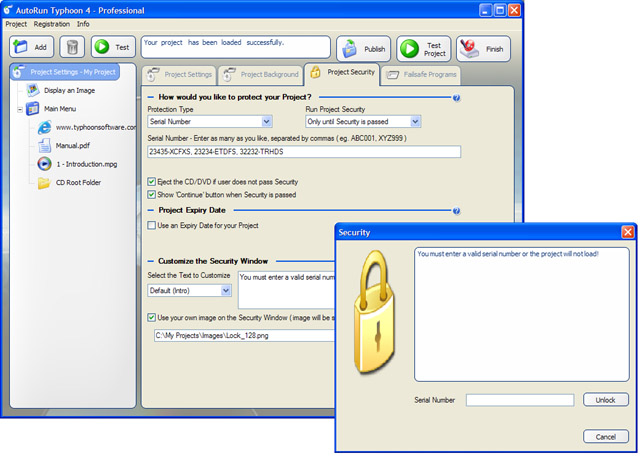The image size is (640, 456).
Task: Click the AutoRun Typhoon title bar app icon
Action: [7, 10]
